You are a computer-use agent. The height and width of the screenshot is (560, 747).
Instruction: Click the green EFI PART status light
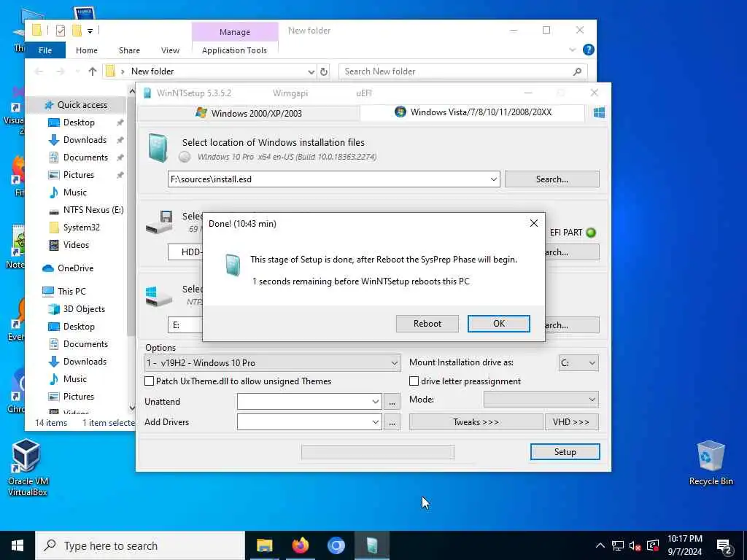coord(591,233)
